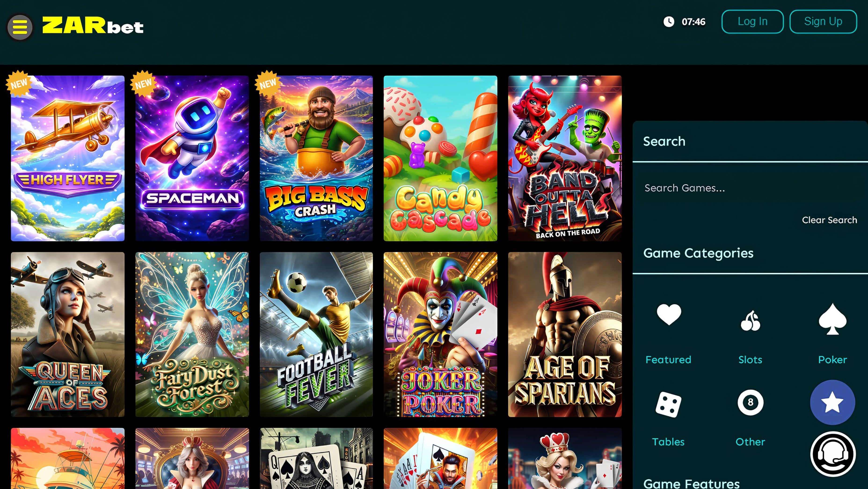The image size is (868, 489).
Task: Launch the High Flyer game
Action: point(68,158)
